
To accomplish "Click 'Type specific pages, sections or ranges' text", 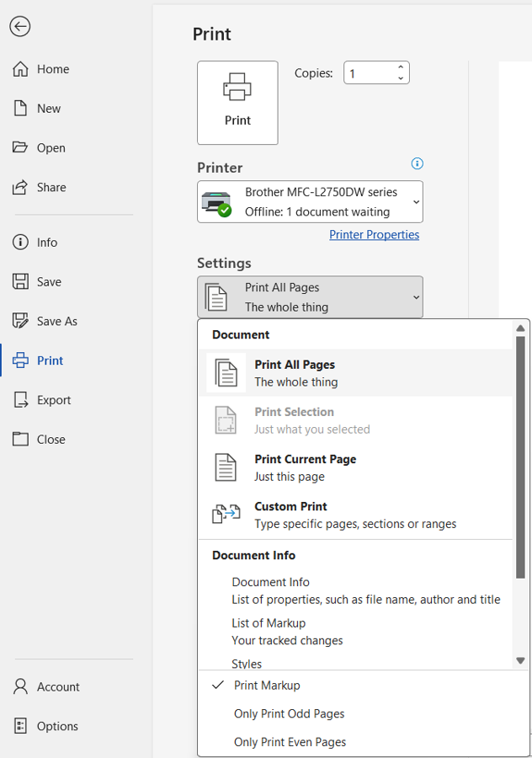I will click(355, 524).
